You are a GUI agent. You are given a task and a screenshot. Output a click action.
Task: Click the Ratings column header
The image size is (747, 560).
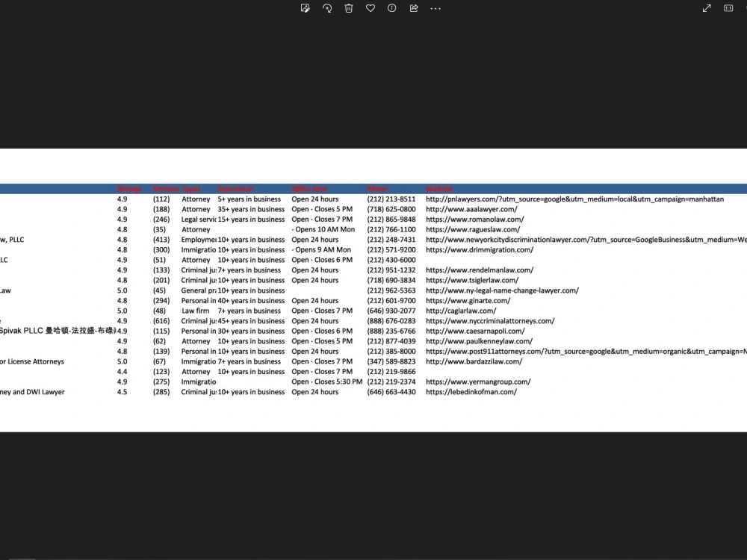[x=129, y=189]
